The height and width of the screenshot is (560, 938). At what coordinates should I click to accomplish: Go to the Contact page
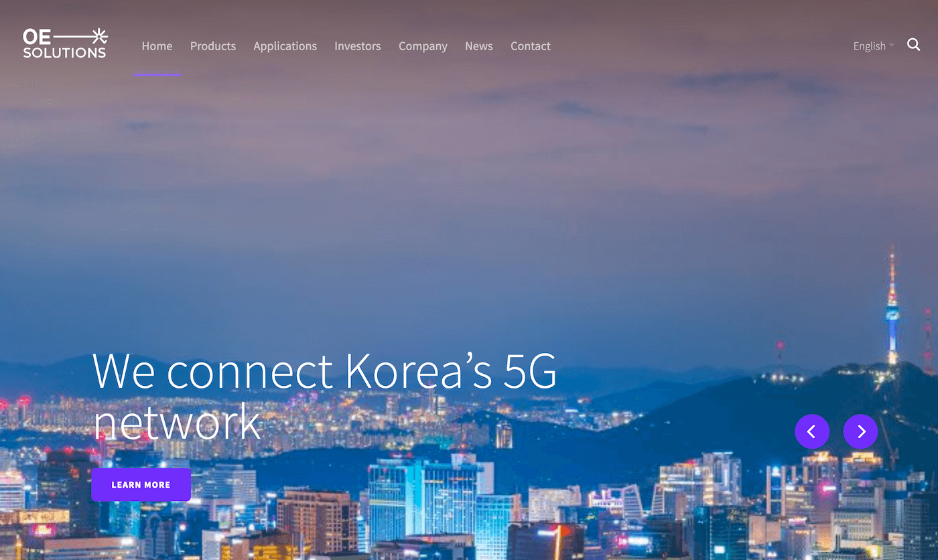[531, 46]
